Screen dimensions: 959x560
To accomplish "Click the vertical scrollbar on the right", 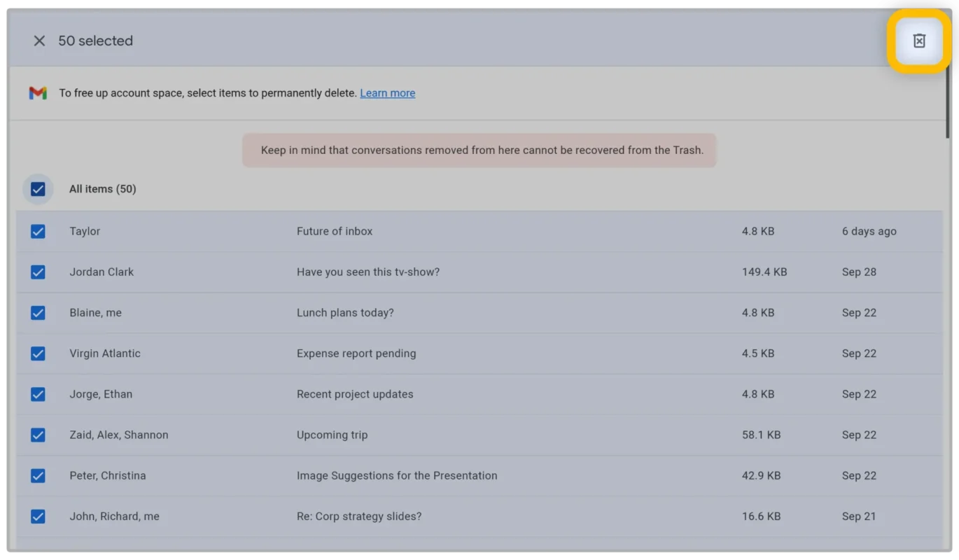I will pyautogui.click(x=948, y=105).
